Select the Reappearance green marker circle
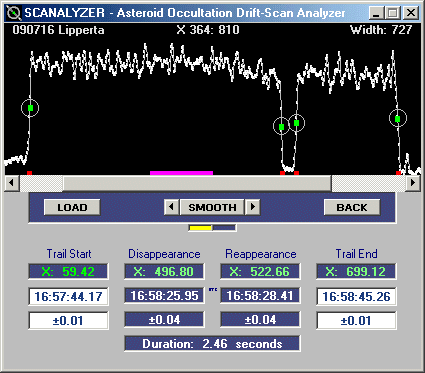 point(297,123)
